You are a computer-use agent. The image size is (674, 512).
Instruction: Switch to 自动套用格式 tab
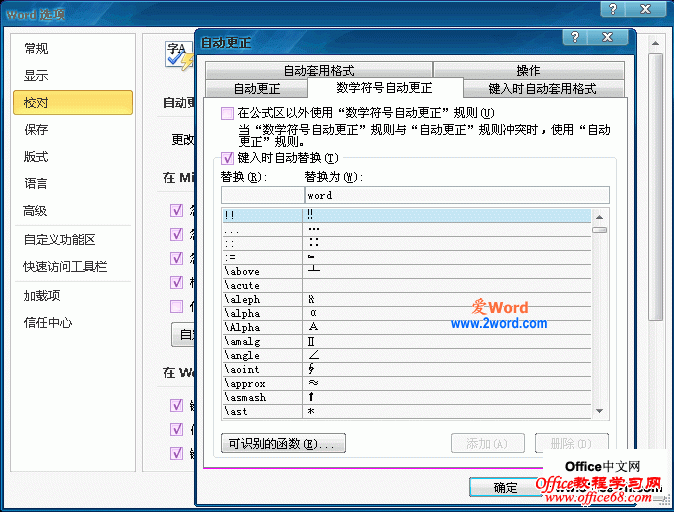pos(319,70)
